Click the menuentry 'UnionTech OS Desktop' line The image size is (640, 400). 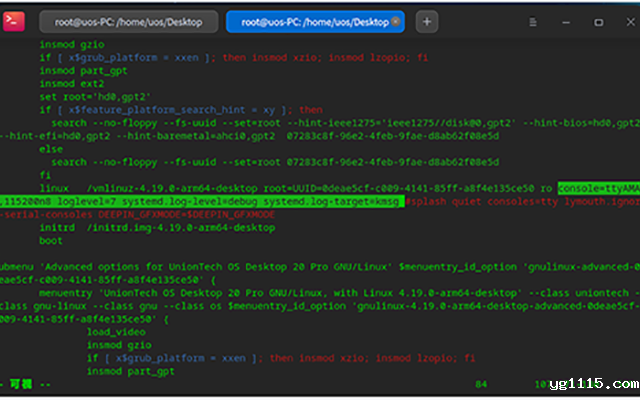pyautogui.click(x=250, y=293)
